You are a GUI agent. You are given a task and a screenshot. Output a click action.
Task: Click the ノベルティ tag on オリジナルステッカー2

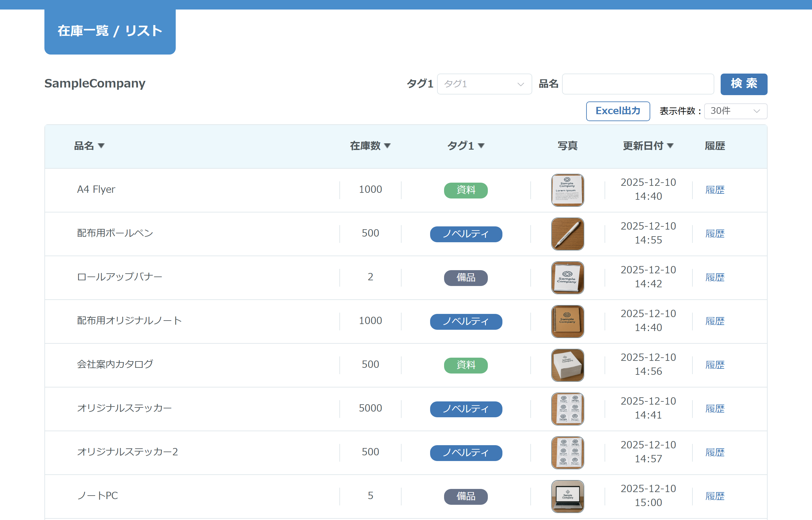(x=466, y=453)
